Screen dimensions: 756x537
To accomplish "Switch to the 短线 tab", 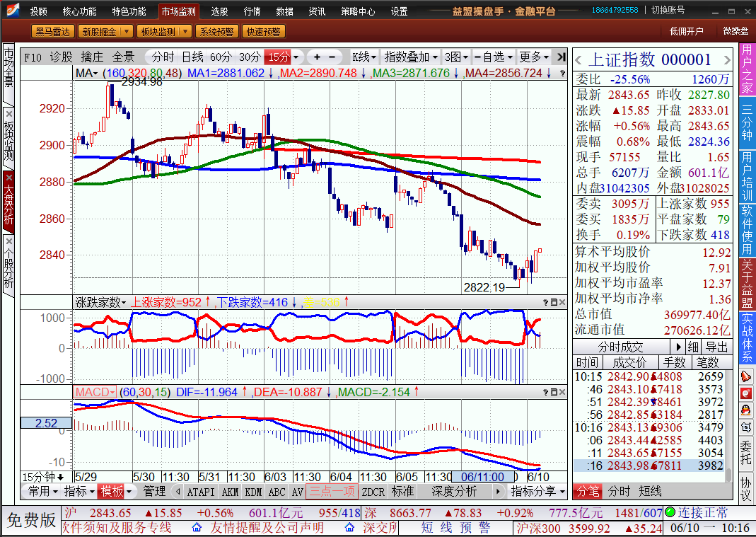I will 650,492.
